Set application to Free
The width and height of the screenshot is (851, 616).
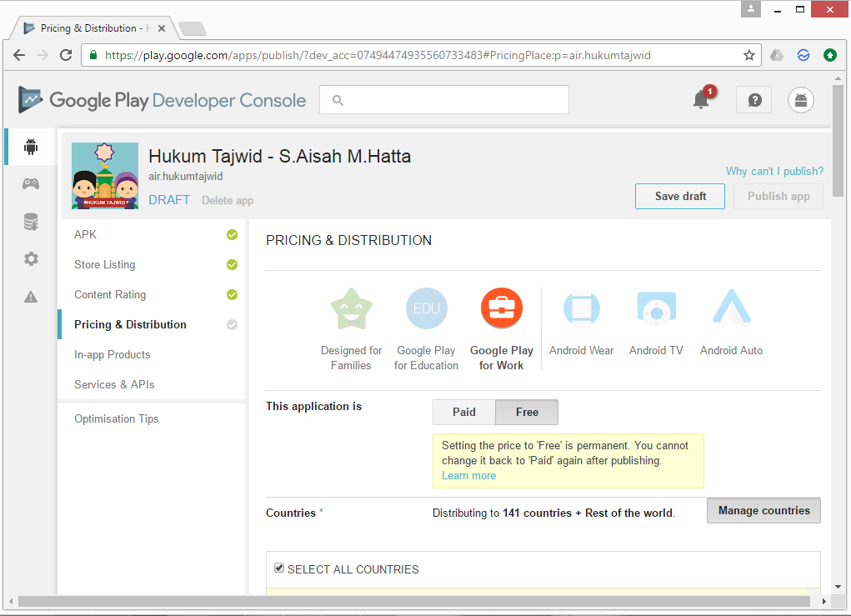coord(527,412)
